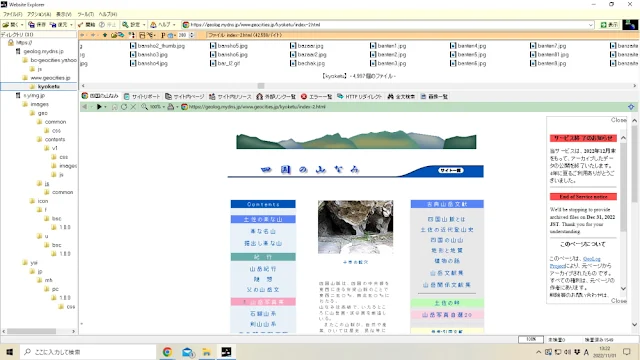This screenshot has height=360, width=640.
Task: Click the サイト一覧 button in page banner
Action: tap(451, 170)
